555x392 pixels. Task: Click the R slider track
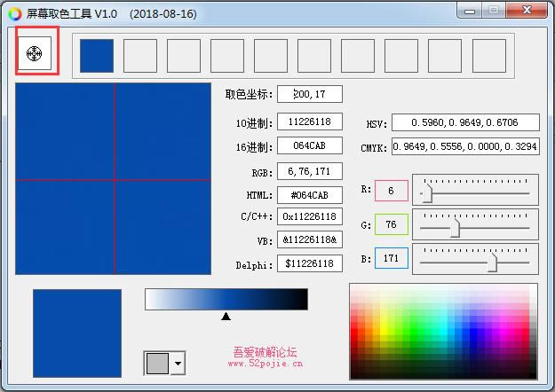[x=480, y=192]
